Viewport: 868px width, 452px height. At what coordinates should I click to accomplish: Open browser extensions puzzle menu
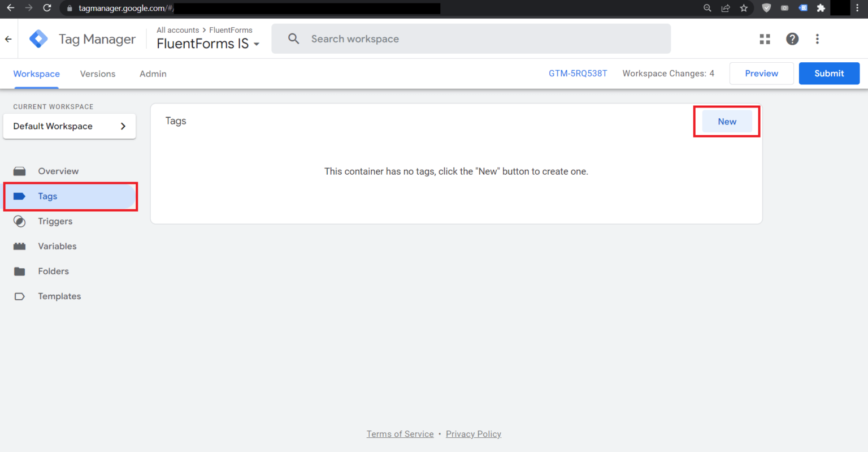[x=821, y=8]
